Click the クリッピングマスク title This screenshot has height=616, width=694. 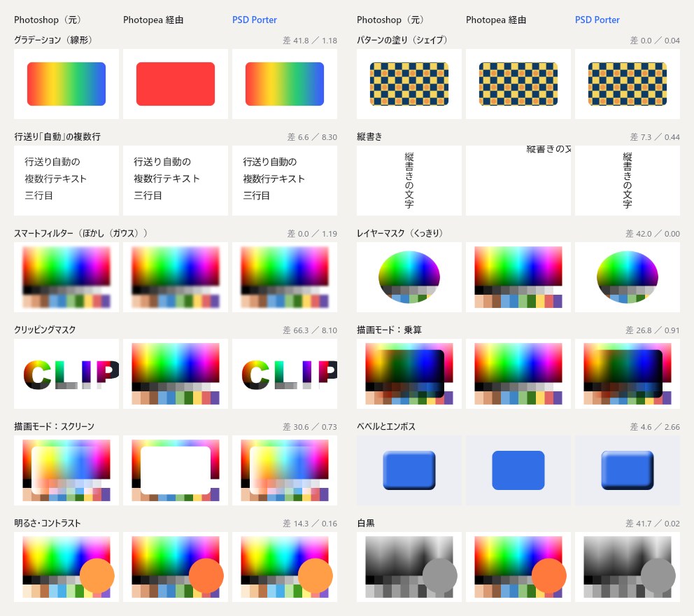[x=45, y=330]
